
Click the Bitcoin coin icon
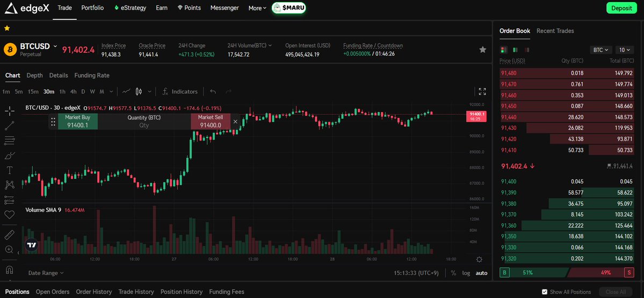10,49
